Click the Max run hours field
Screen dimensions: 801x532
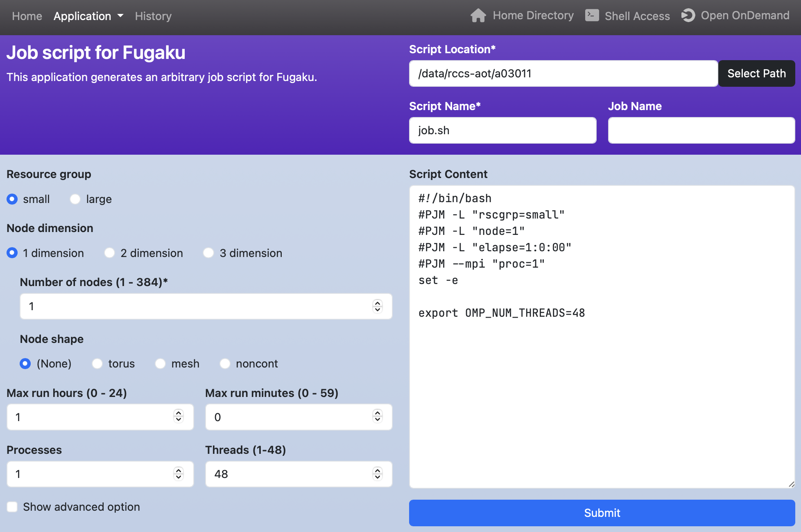tap(100, 417)
